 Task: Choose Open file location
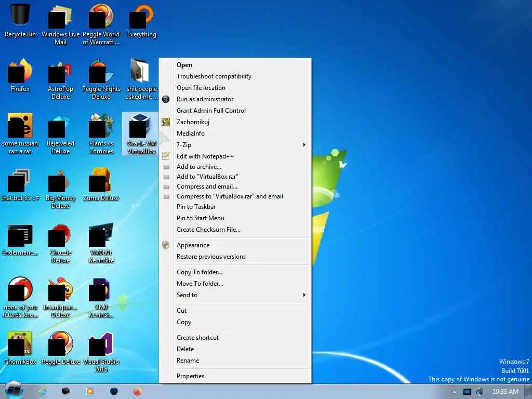(x=235, y=88)
